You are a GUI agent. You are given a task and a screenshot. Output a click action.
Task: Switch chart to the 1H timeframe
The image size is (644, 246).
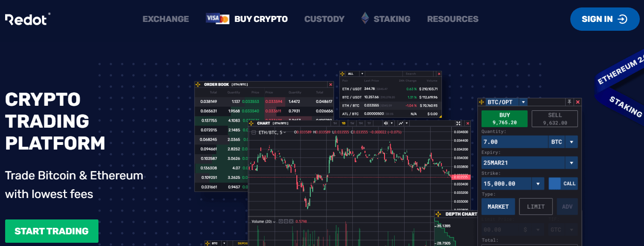point(335,123)
